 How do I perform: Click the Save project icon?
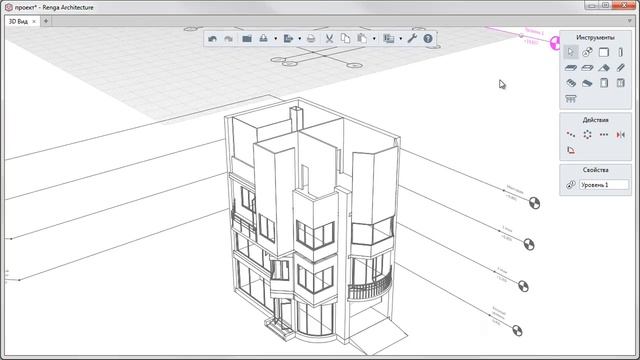(264, 39)
